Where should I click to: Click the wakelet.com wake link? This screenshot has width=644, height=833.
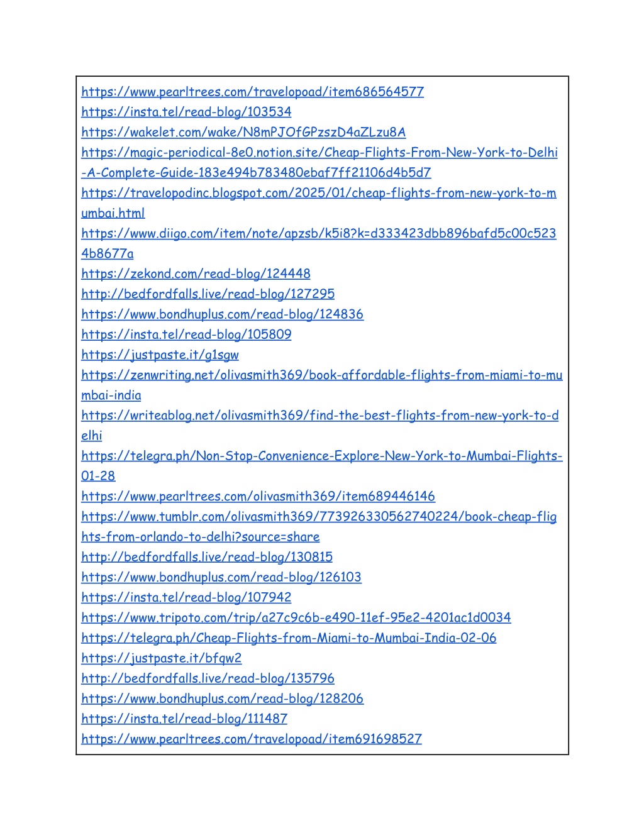(x=243, y=132)
